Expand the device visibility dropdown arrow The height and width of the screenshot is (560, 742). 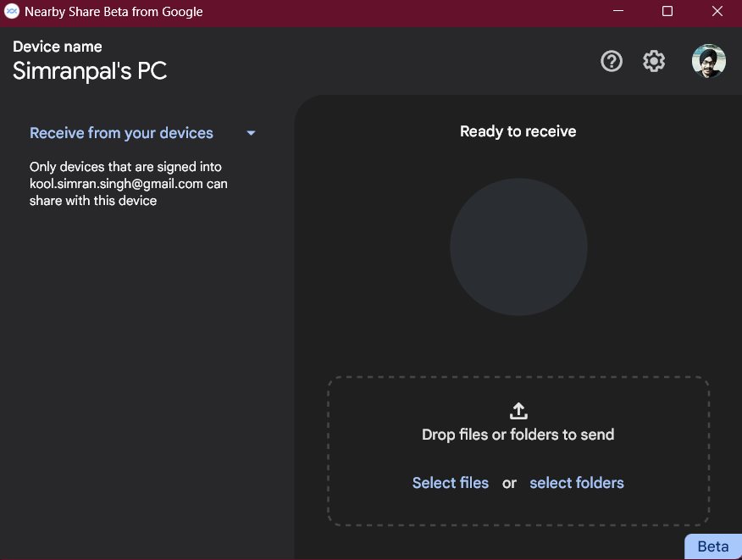252,134
